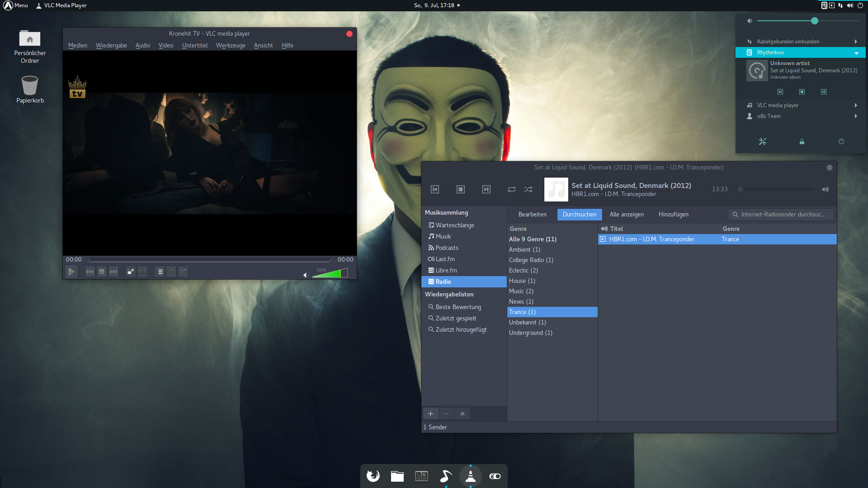This screenshot has width=868, height=488.
Task: Select House genre in list
Action: 522,281
